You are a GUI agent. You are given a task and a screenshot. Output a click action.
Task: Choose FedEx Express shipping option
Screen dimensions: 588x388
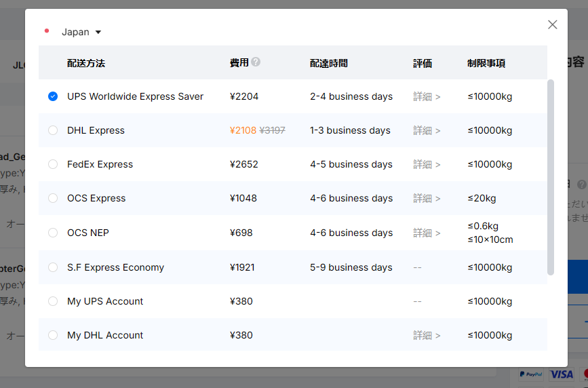click(x=53, y=164)
